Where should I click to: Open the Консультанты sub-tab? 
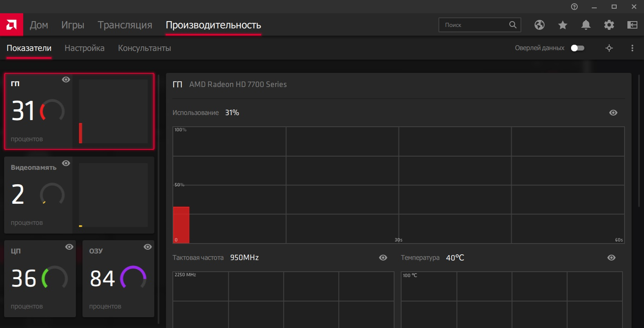click(145, 48)
